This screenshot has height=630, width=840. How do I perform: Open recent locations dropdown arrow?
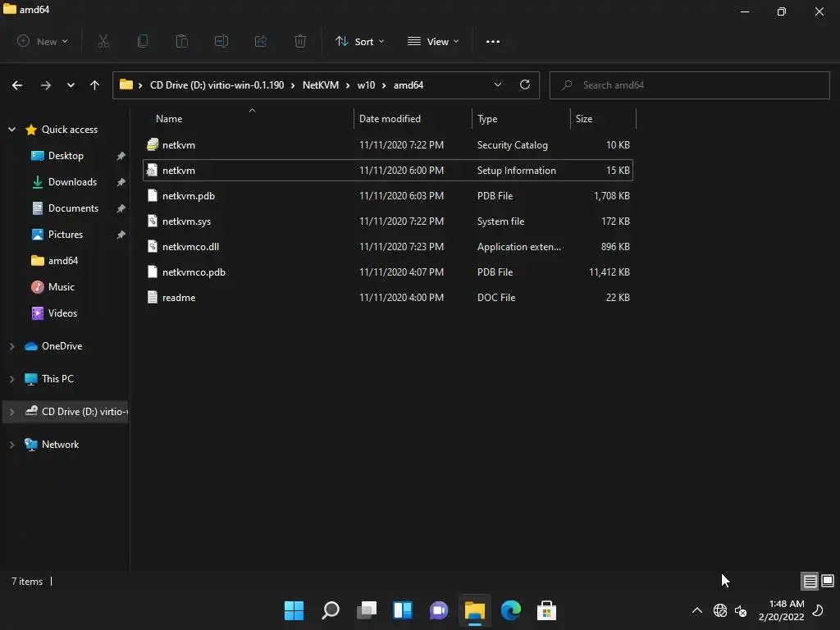[x=71, y=85]
